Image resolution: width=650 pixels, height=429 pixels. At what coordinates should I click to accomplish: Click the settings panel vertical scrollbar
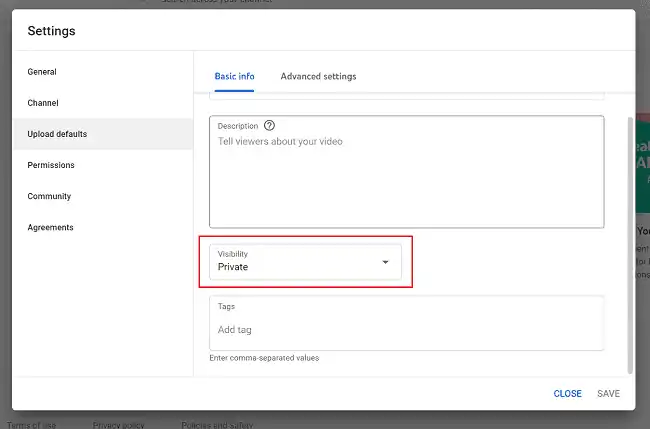coord(630,245)
